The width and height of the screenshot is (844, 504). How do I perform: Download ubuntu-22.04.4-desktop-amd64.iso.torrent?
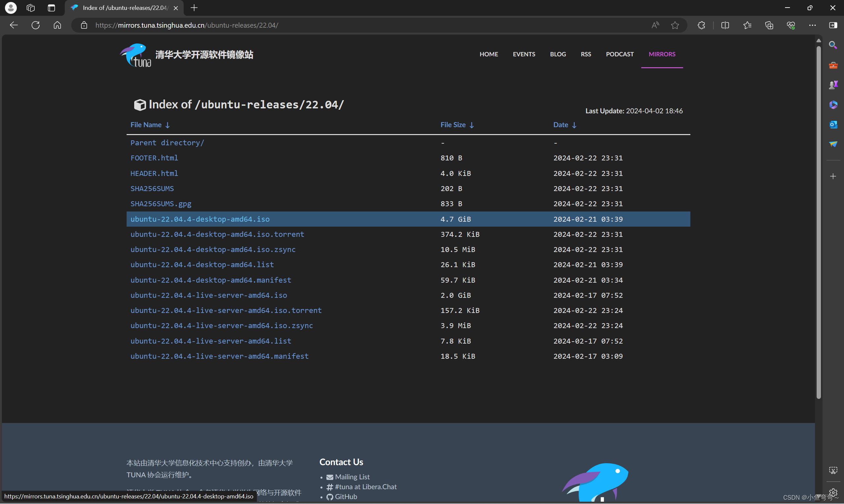point(217,234)
